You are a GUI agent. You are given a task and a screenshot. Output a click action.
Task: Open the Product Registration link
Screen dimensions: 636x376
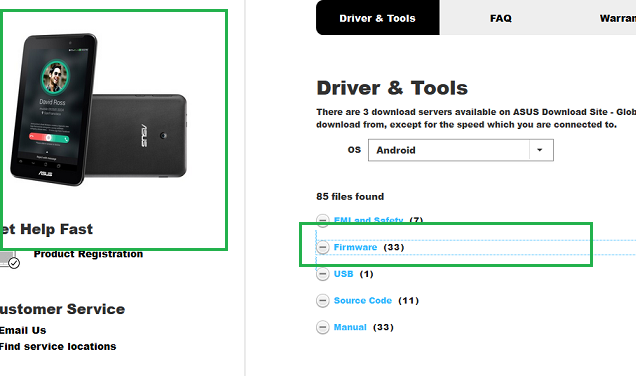point(88,254)
